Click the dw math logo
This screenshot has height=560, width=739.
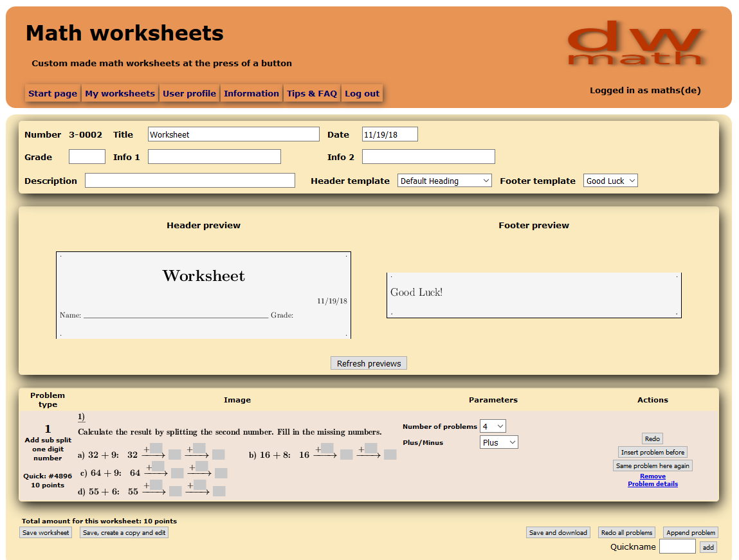pyautogui.click(x=635, y=43)
